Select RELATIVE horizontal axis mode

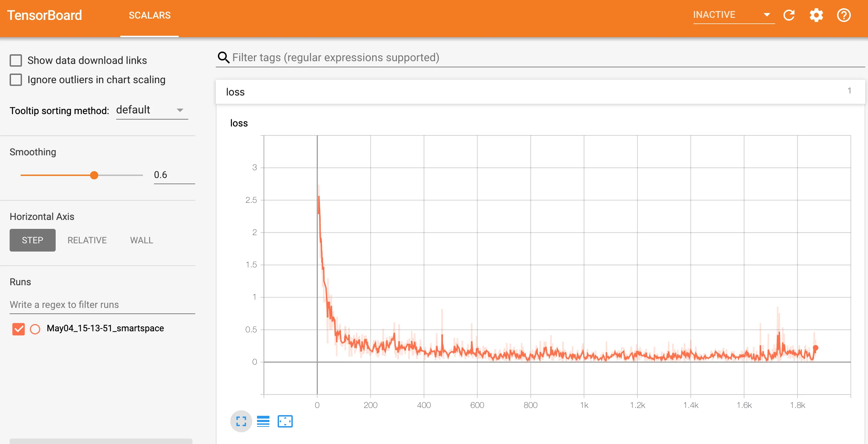coord(87,240)
